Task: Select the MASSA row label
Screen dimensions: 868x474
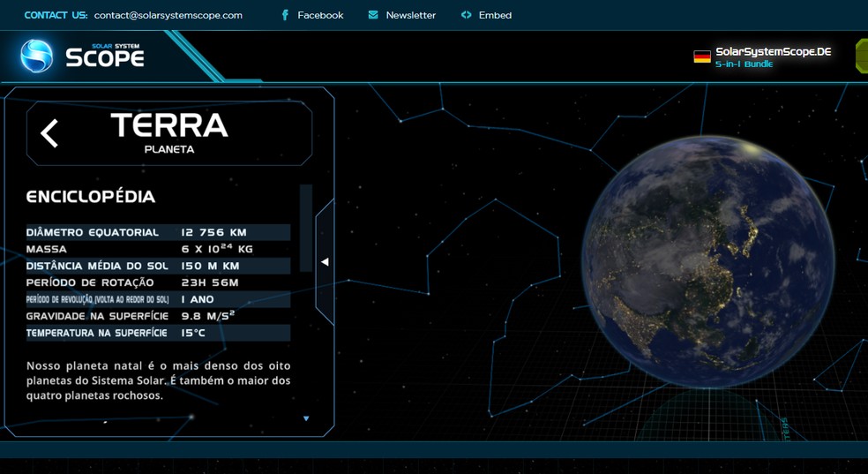Action: [x=47, y=249]
